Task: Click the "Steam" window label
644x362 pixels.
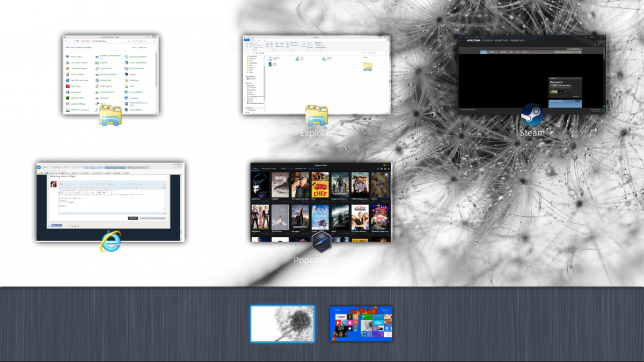Action: (532, 133)
